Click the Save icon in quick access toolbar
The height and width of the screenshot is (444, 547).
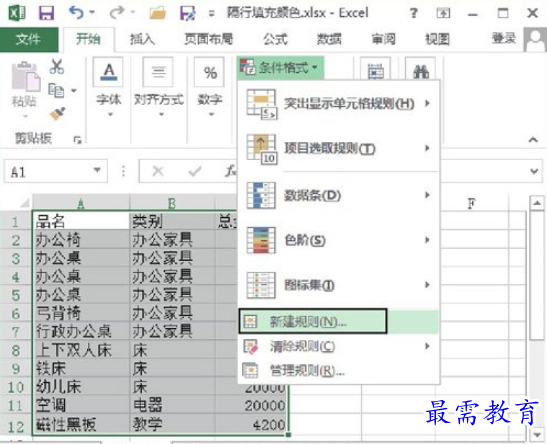point(46,13)
